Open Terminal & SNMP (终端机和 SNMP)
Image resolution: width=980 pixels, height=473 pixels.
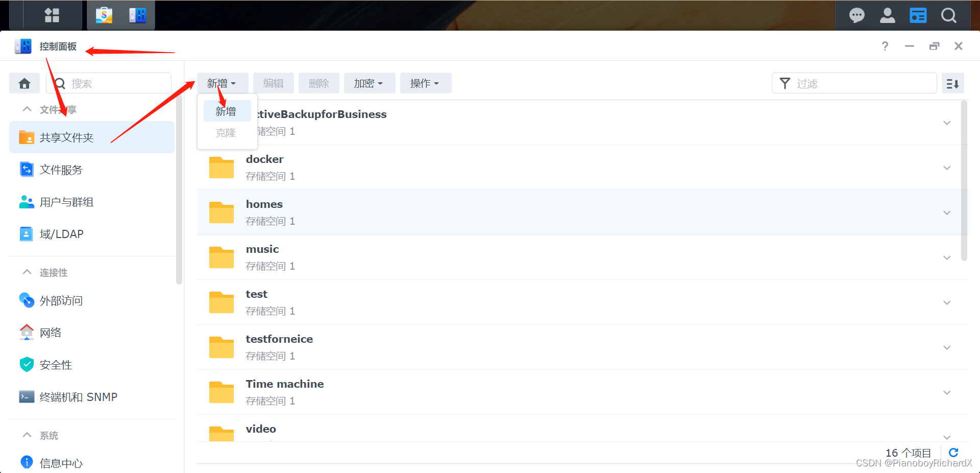click(x=92, y=397)
